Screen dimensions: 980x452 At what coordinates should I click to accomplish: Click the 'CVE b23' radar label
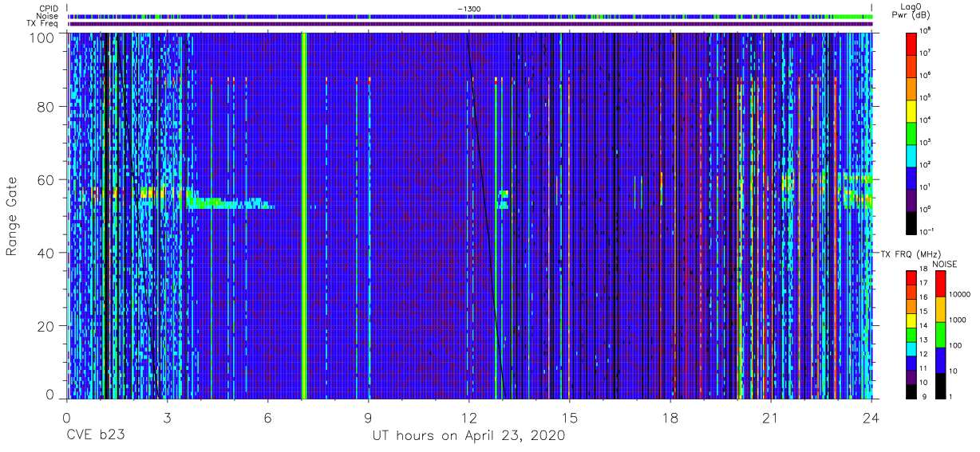point(95,436)
